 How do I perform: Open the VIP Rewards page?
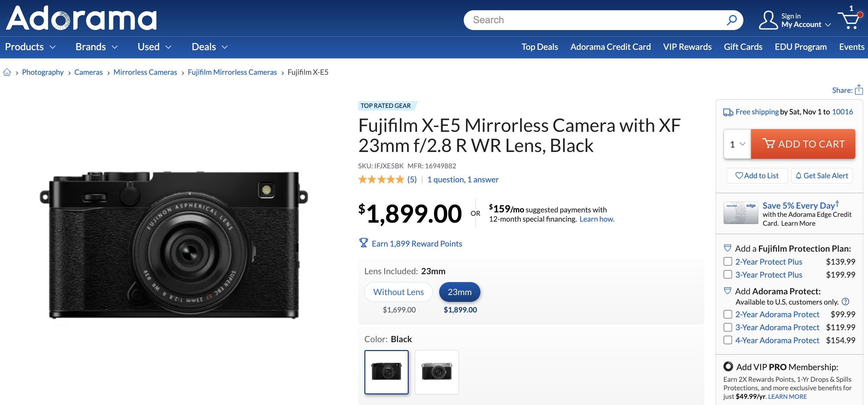pos(687,47)
